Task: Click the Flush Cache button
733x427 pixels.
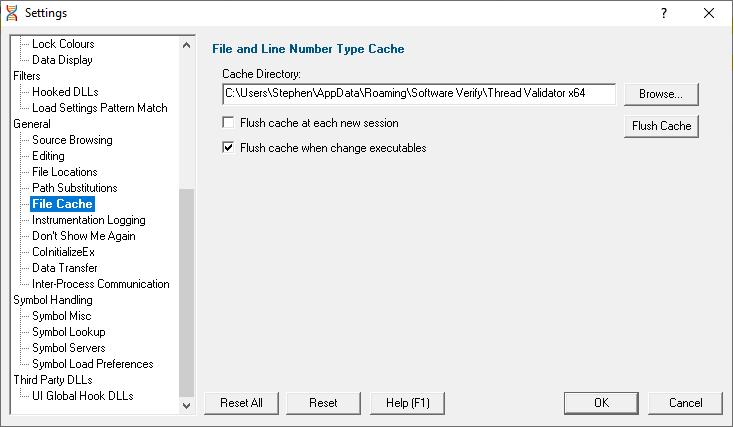Action: point(661,126)
